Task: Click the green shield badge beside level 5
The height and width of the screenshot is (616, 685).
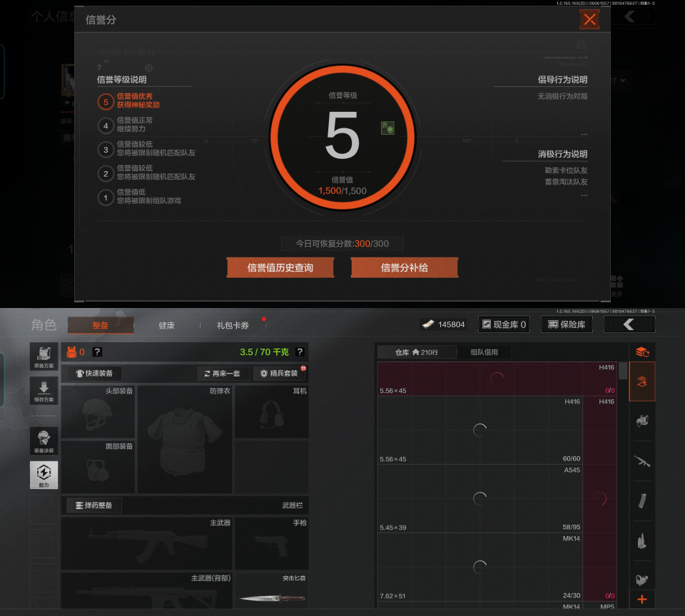Action: pyautogui.click(x=387, y=128)
